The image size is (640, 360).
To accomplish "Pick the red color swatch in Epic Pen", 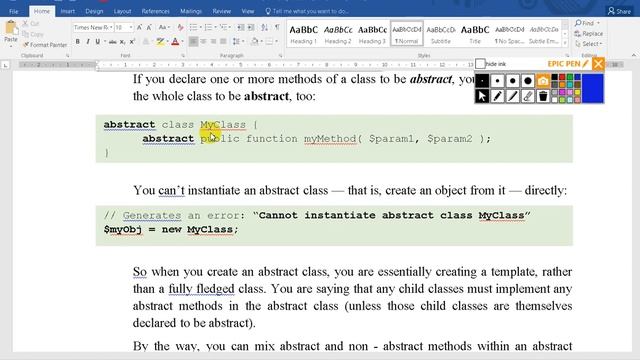I will 562,77.
